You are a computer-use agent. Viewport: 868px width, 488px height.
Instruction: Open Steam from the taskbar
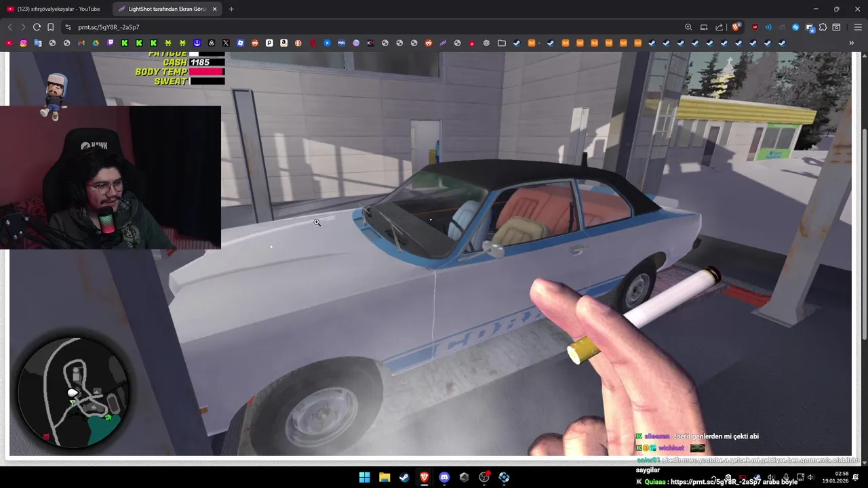404,477
